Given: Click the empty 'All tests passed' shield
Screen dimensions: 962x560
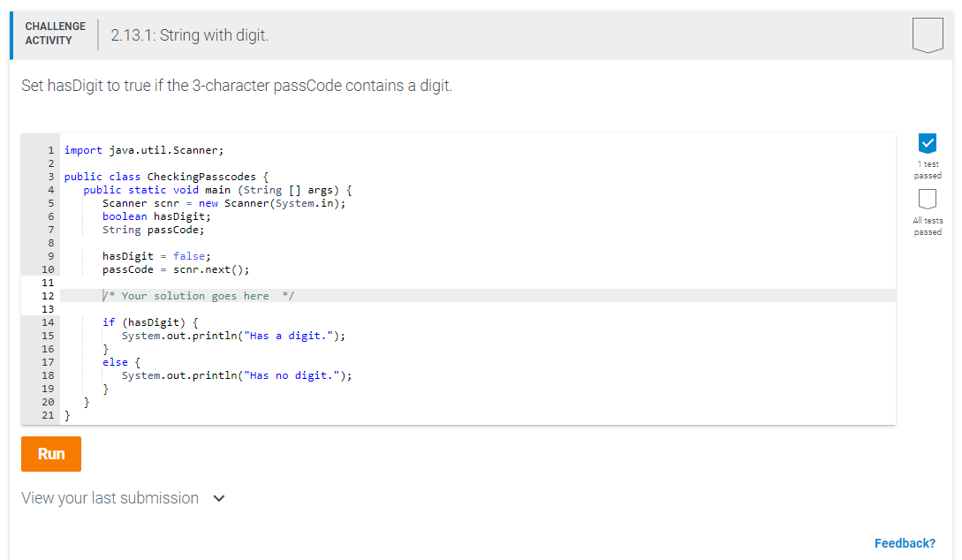Looking at the screenshot, I should pos(928,199).
